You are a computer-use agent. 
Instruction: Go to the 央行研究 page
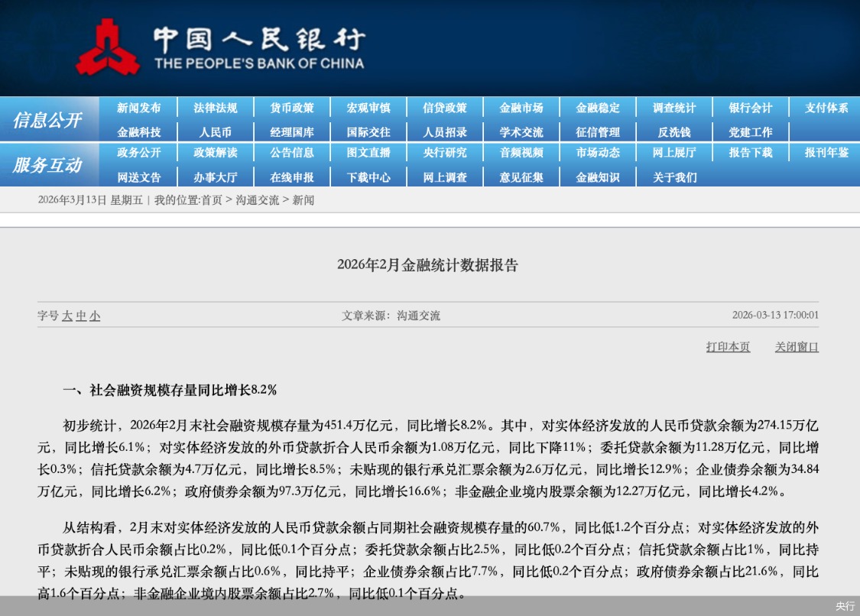pos(446,153)
